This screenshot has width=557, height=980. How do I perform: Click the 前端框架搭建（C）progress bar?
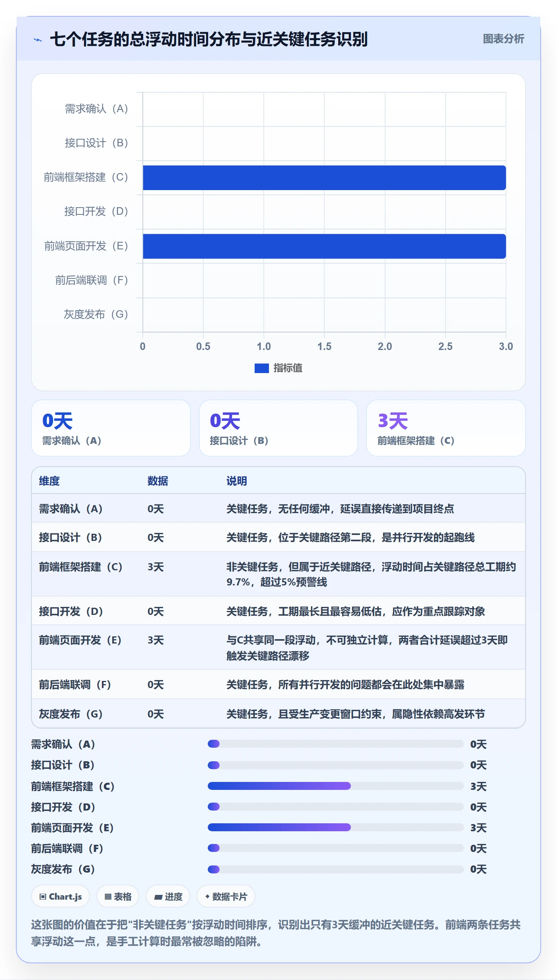[x=335, y=786]
